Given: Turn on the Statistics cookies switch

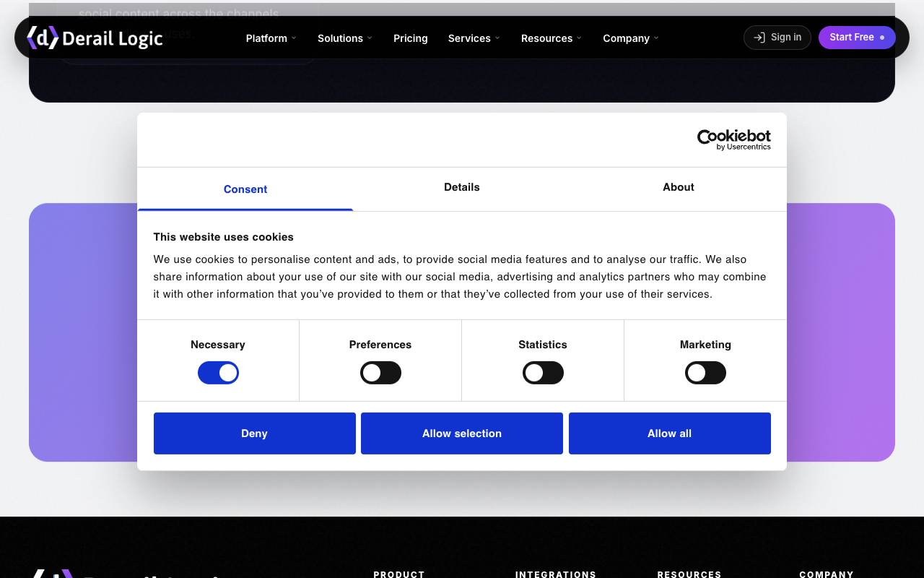Looking at the screenshot, I should point(543,373).
